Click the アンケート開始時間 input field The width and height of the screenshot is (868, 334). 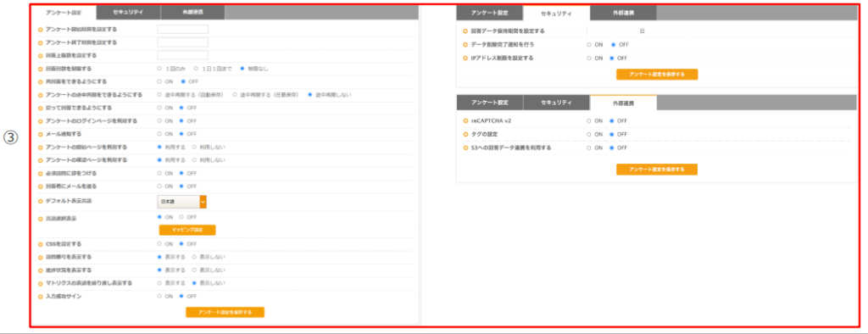[x=183, y=30]
